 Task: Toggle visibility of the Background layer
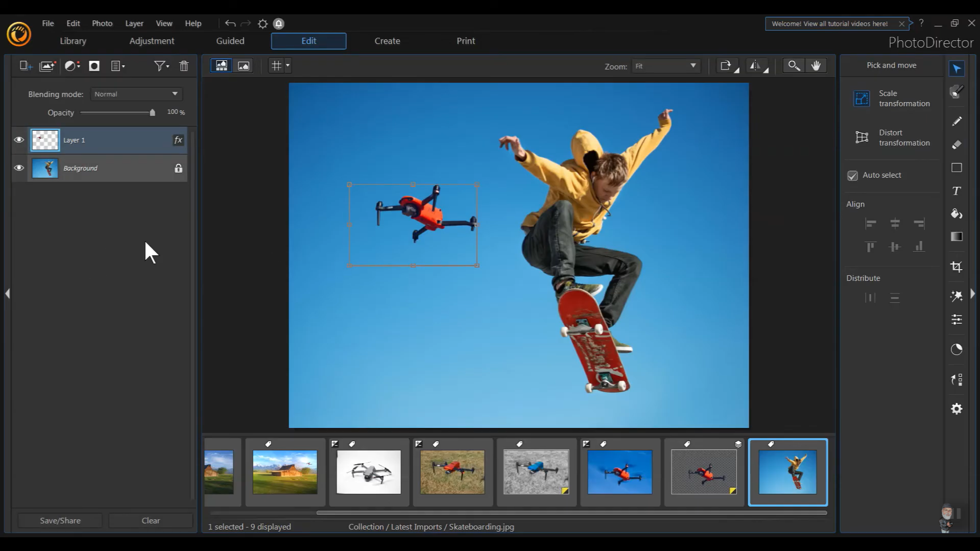[19, 167]
